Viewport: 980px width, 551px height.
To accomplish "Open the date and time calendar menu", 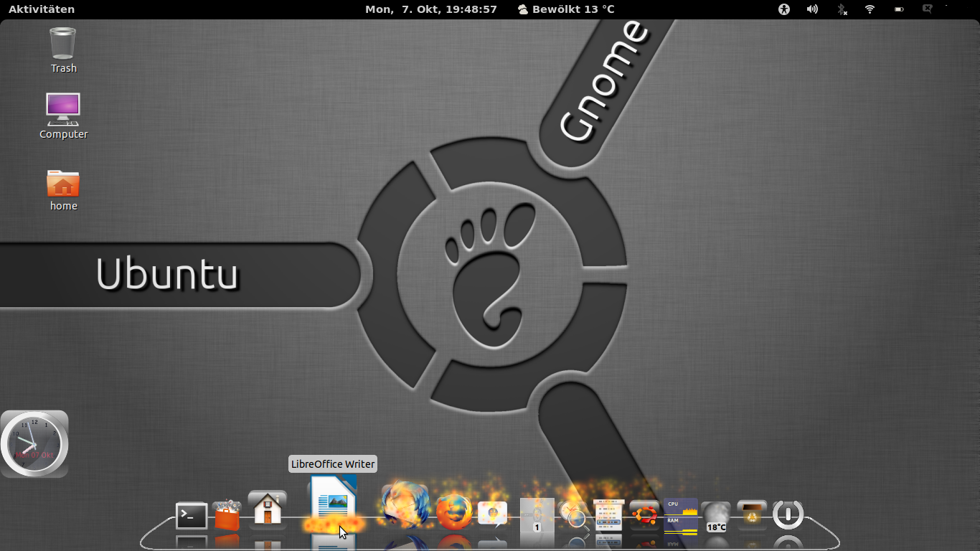I will click(x=430, y=9).
